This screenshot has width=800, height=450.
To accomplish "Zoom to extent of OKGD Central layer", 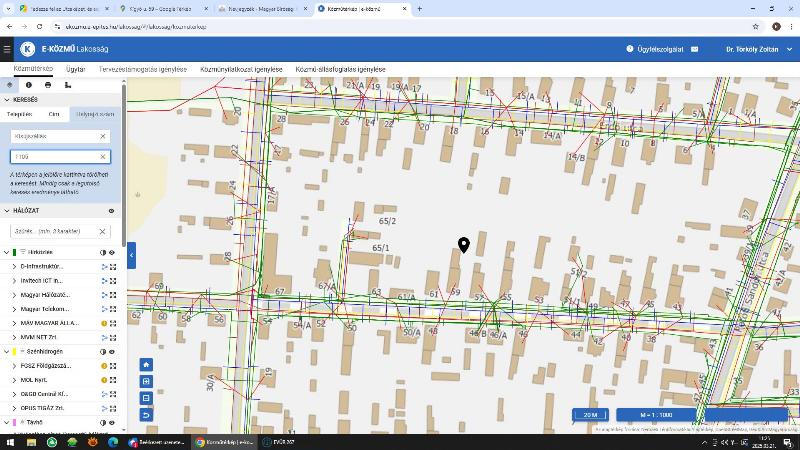I will click(x=113, y=394).
